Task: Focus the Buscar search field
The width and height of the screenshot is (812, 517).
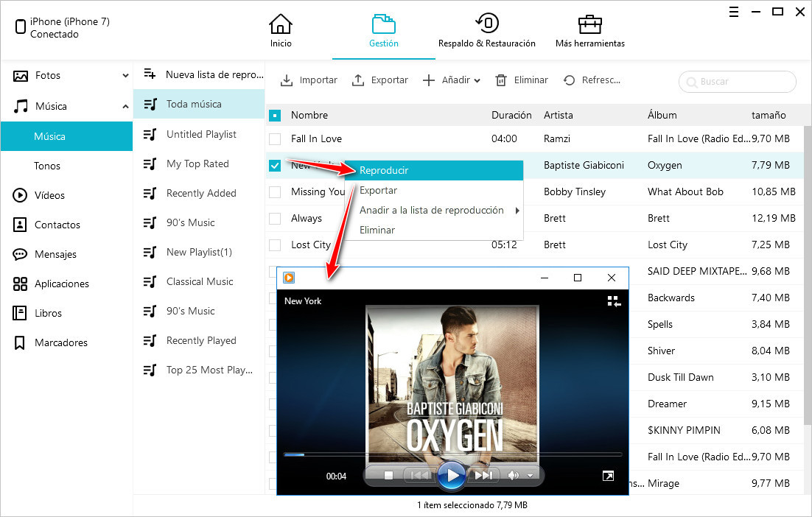Action: pos(738,82)
